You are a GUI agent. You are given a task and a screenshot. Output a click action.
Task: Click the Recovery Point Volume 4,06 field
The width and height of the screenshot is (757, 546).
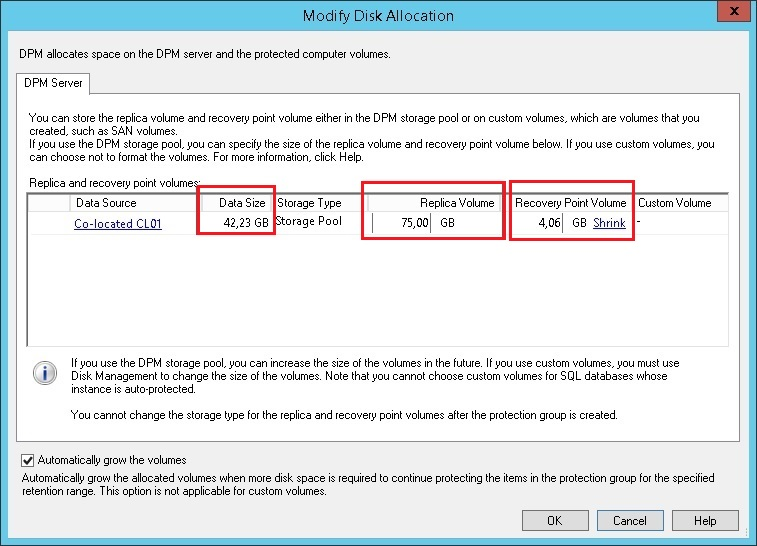[x=538, y=223]
